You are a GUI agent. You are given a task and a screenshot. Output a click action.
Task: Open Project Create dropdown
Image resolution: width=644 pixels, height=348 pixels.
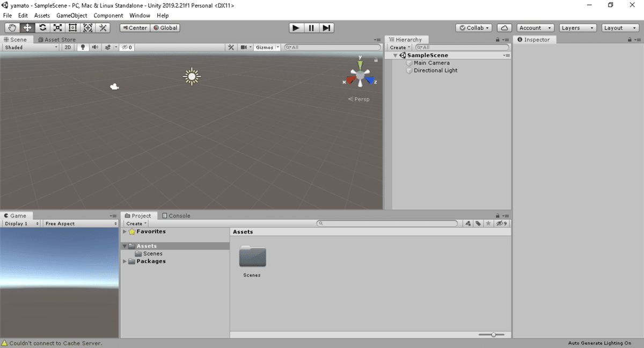point(136,223)
